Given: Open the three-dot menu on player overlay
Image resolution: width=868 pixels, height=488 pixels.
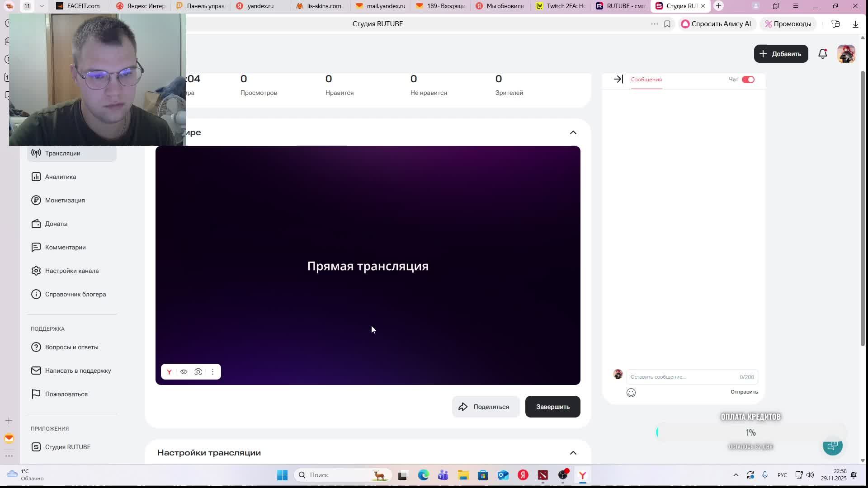Looking at the screenshot, I should click(213, 372).
